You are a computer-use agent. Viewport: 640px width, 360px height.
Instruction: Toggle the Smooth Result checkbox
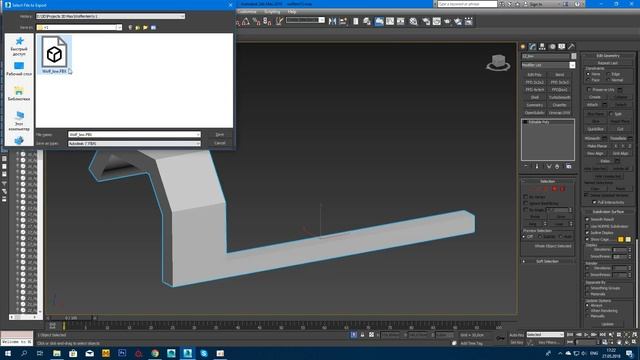coord(588,220)
